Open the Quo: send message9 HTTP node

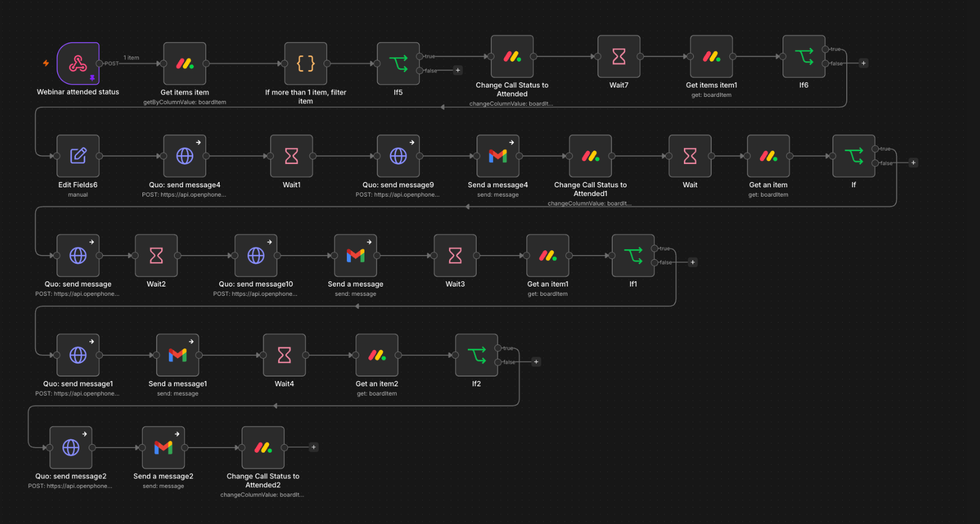pos(398,156)
